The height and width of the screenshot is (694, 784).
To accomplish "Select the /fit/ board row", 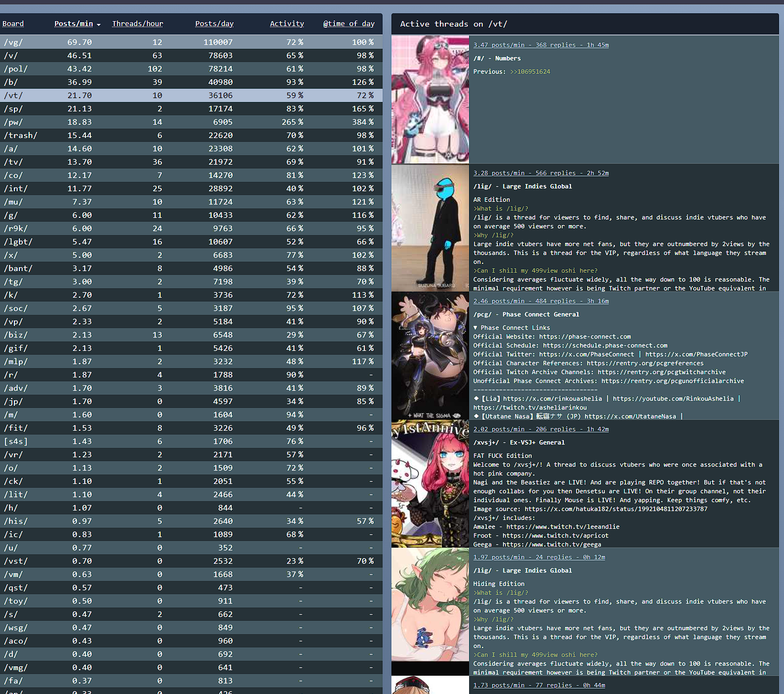I will point(191,428).
